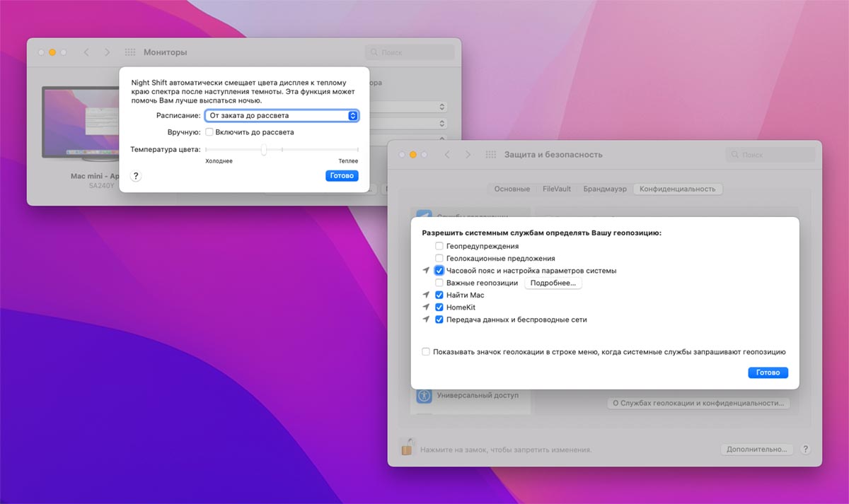Go back using arrow in Мониторы window
The width and height of the screenshot is (849, 504).
(x=86, y=52)
